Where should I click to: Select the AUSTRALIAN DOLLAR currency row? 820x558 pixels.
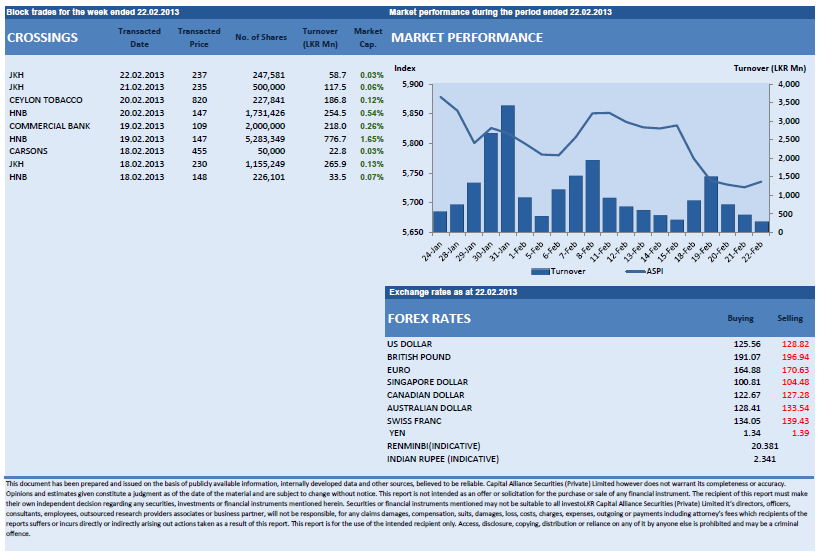coord(598,408)
